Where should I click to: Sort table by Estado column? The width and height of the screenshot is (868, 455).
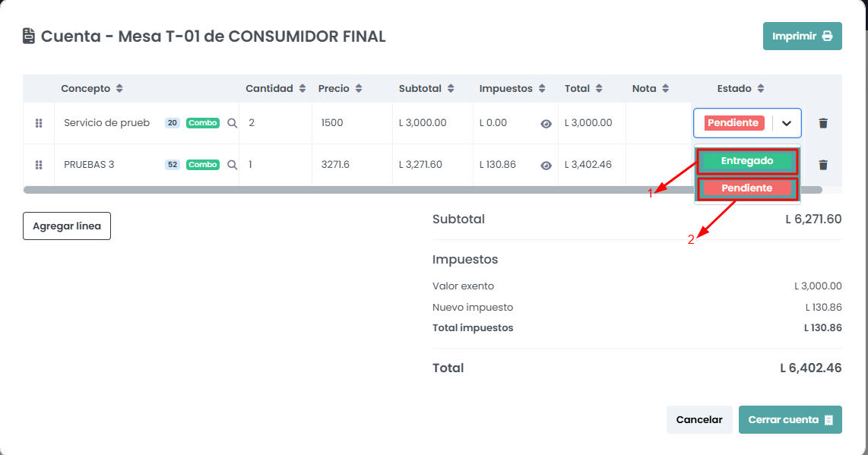[x=761, y=89]
